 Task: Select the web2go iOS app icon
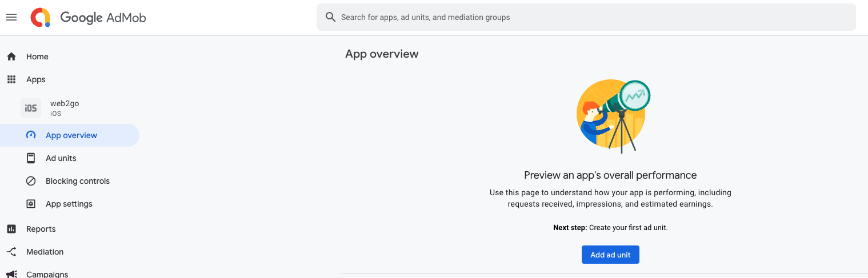(x=31, y=108)
